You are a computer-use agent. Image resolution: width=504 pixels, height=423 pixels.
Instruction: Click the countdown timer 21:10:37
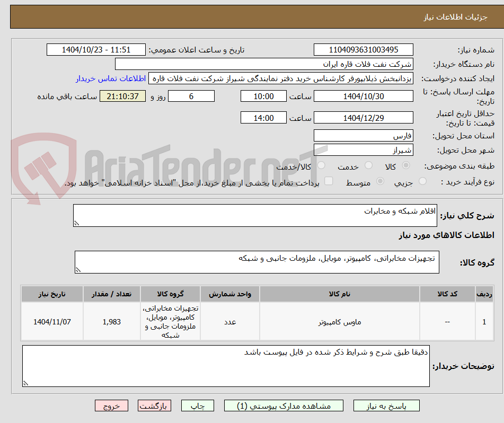tap(122, 96)
